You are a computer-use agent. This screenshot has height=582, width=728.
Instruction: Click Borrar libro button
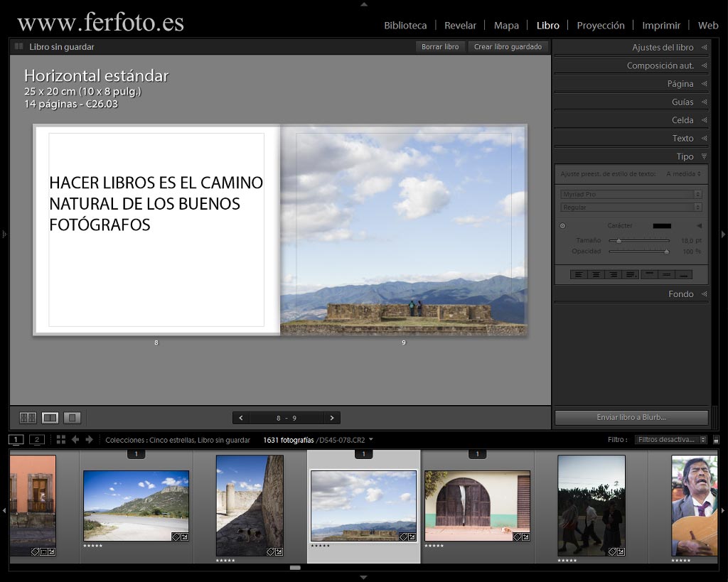pyautogui.click(x=440, y=47)
